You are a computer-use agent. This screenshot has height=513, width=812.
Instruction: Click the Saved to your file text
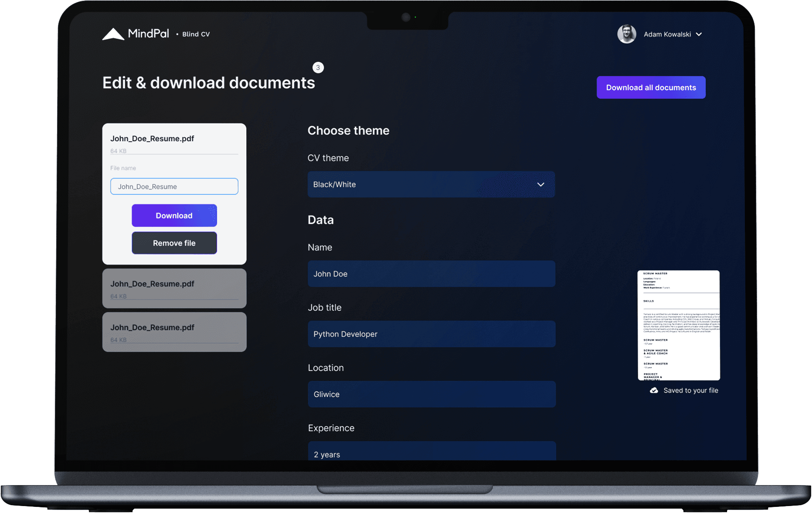pos(690,391)
